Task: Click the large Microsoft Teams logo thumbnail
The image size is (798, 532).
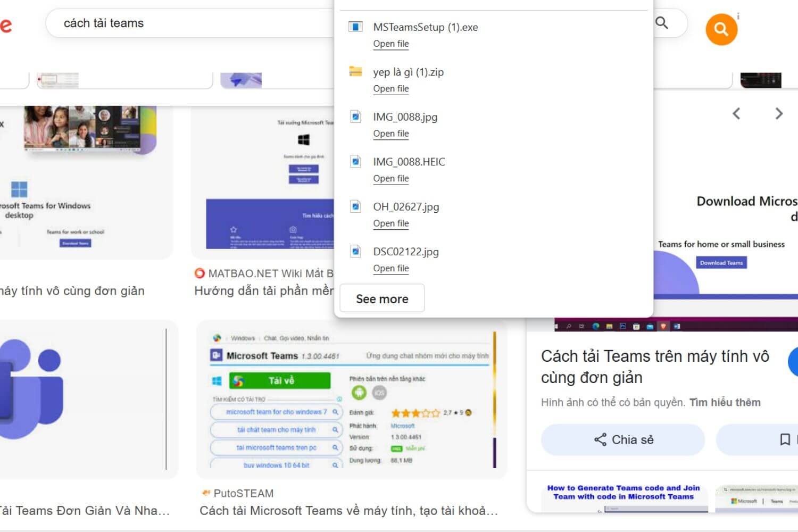Action: point(85,399)
